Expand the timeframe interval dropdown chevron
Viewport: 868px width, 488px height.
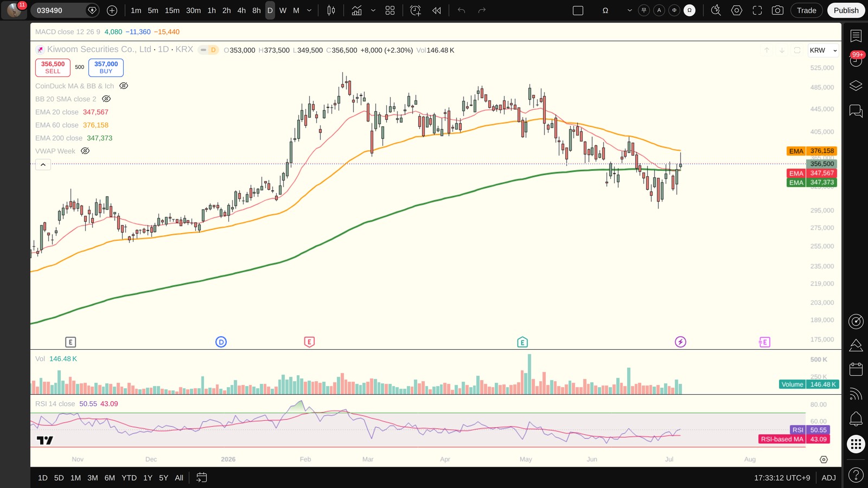pyautogui.click(x=309, y=10)
